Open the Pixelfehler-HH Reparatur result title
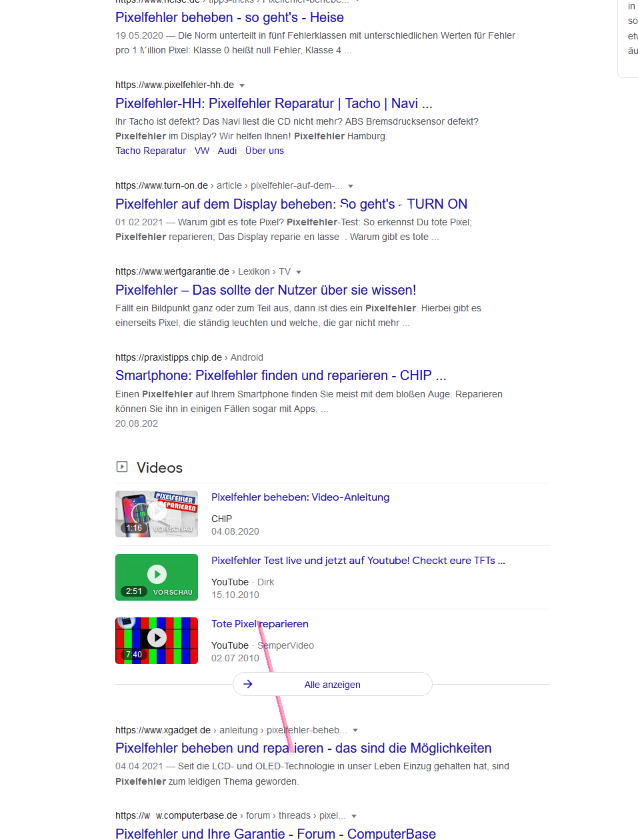638x840 pixels. pos(274,103)
